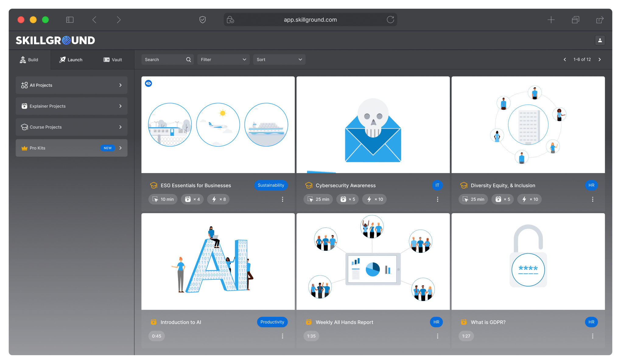The image size is (621, 364).
Task: Open the Sort dropdown
Action: (279, 60)
